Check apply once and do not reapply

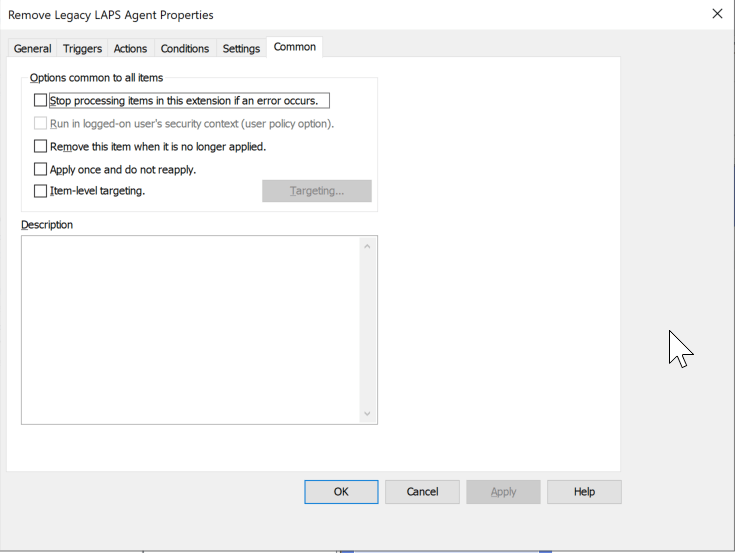tap(41, 170)
